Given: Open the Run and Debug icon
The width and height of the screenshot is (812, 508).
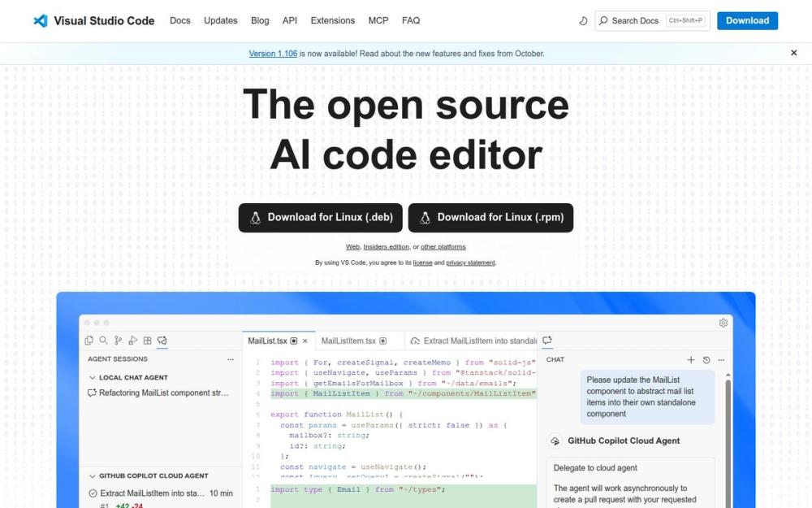Looking at the screenshot, I should tap(134, 340).
